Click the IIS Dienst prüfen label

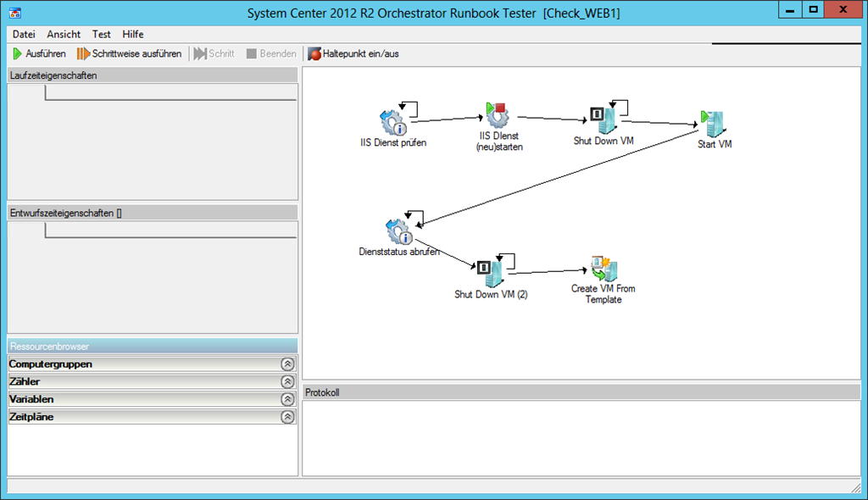coord(393,143)
